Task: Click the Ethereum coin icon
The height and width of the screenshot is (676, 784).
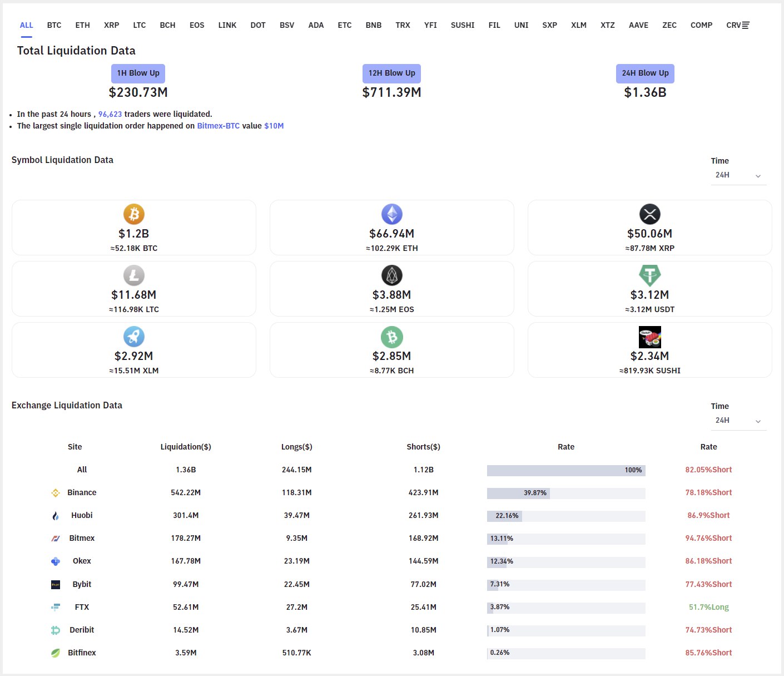Action: click(392, 214)
